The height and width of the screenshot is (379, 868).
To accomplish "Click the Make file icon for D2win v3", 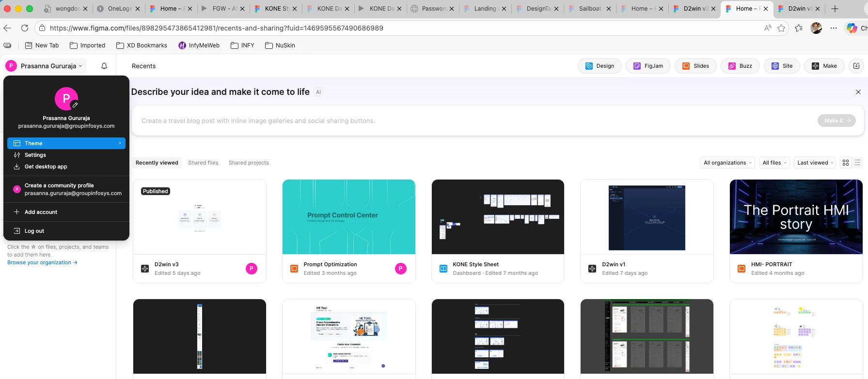I will point(145,269).
